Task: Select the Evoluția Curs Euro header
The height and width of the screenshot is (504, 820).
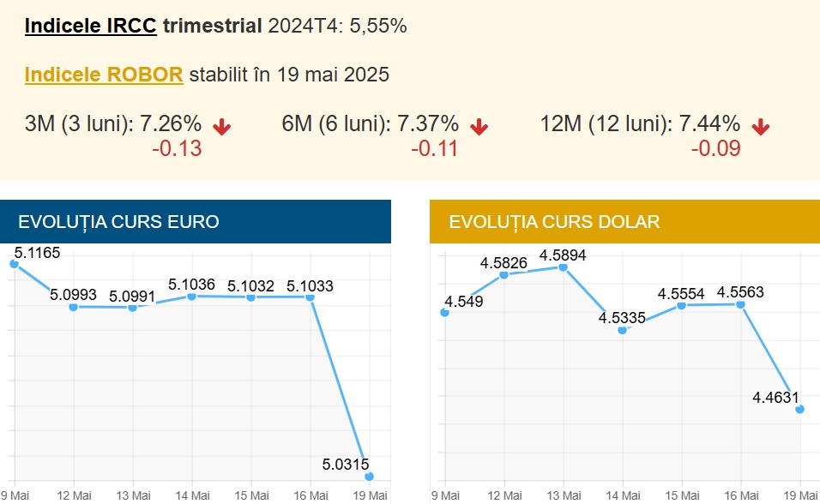Action: tap(196, 222)
